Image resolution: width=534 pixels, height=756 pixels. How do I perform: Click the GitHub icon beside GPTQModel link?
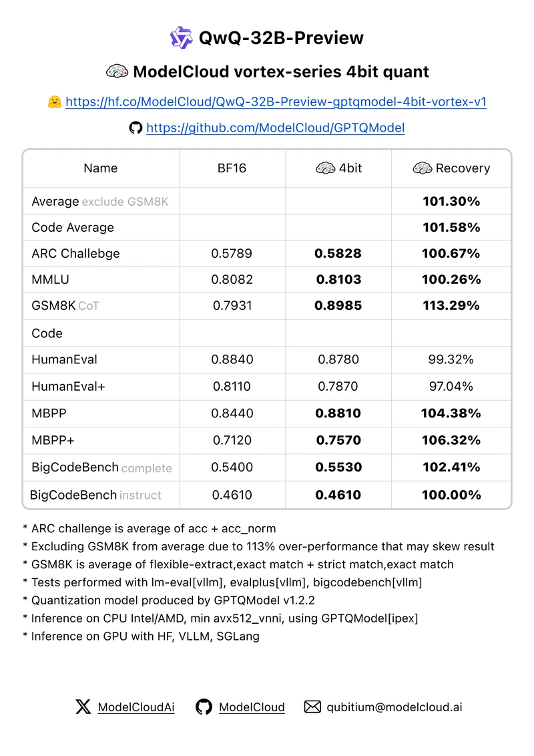136,128
